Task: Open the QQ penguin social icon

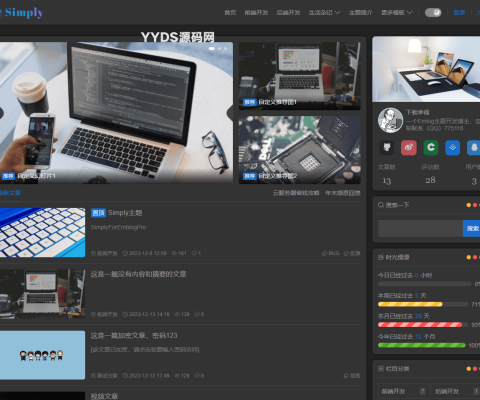Action: (474, 148)
